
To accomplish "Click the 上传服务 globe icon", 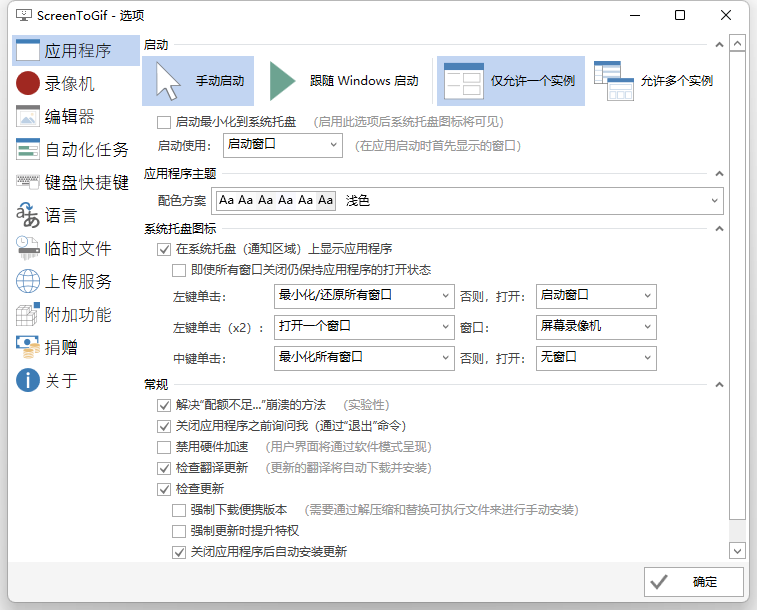I will pyautogui.click(x=28, y=281).
